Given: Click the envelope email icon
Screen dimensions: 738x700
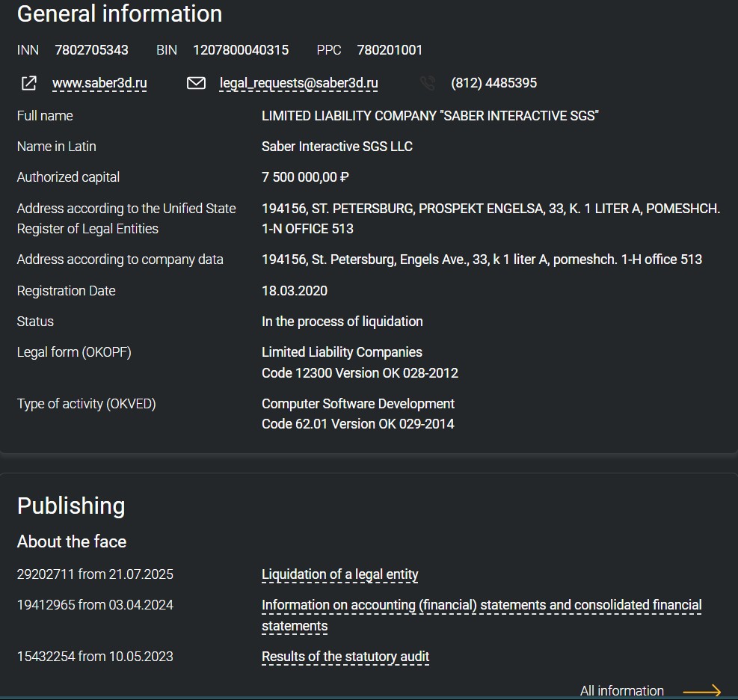Looking at the screenshot, I should [x=196, y=83].
